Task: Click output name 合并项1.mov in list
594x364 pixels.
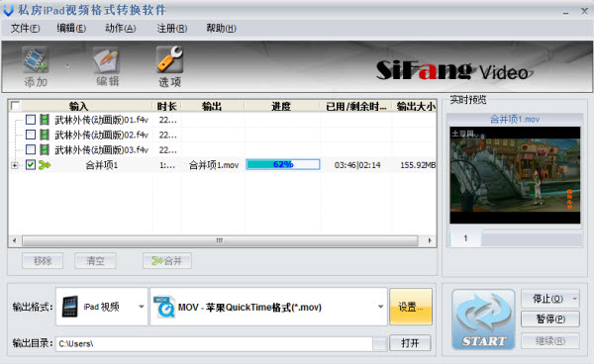Action: [214, 165]
